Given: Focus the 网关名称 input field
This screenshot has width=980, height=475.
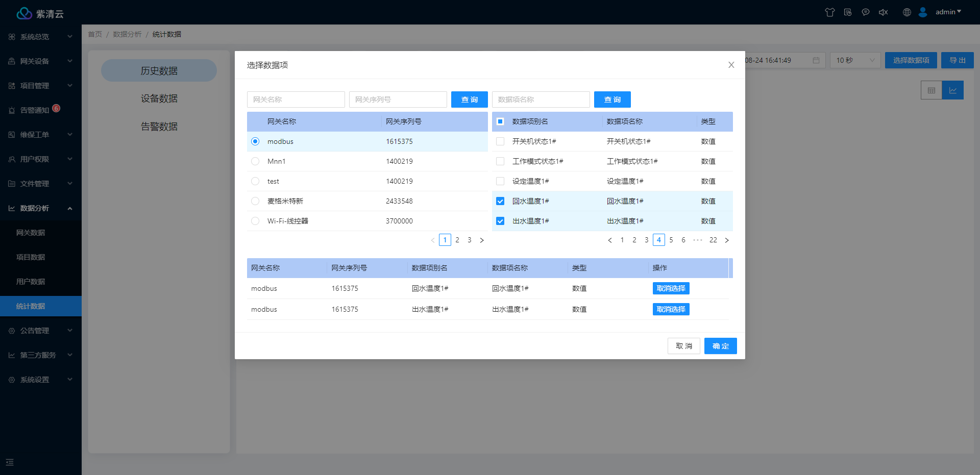Looking at the screenshot, I should coord(296,99).
